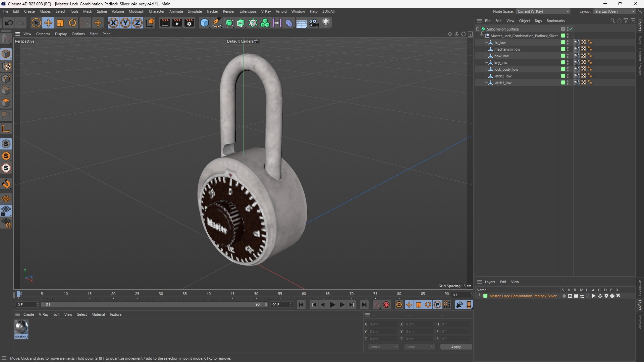Viewport: 644px width, 362px height.
Task: Add a Cube primitive object
Action: [204, 23]
